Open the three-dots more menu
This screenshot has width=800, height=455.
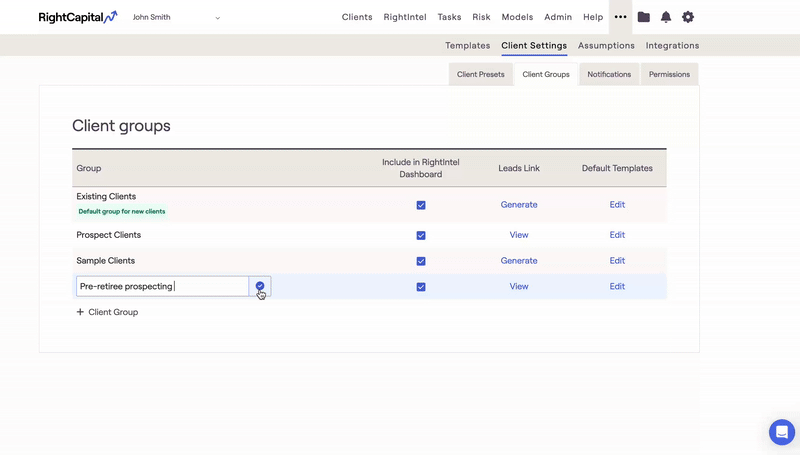pos(621,17)
